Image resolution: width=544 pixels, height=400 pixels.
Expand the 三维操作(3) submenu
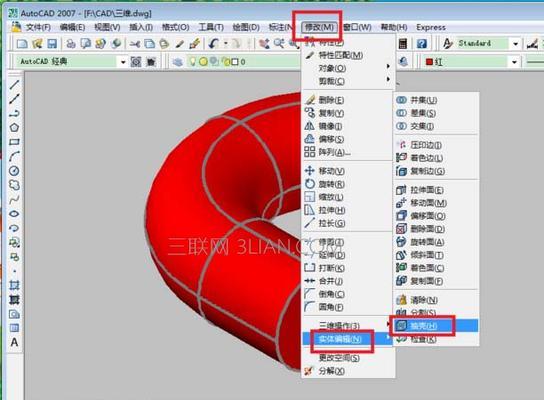348,325
